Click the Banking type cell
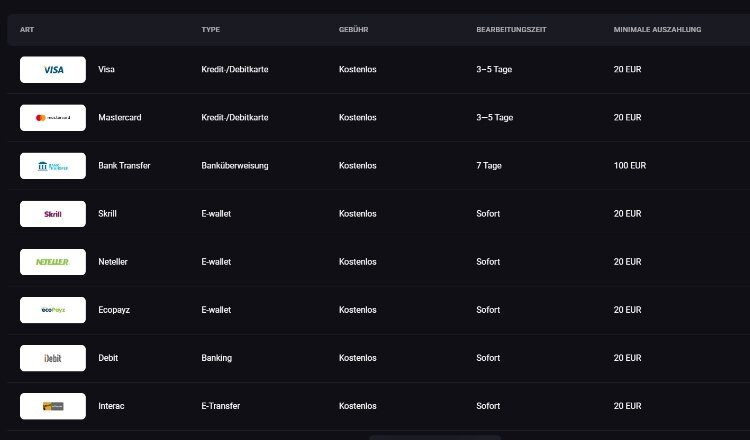Viewport: 750px width, 440px height. click(217, 358)
